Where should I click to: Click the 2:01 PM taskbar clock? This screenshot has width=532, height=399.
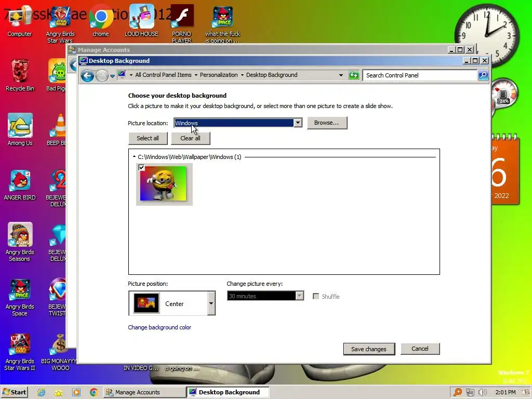[x=505, y=392]
